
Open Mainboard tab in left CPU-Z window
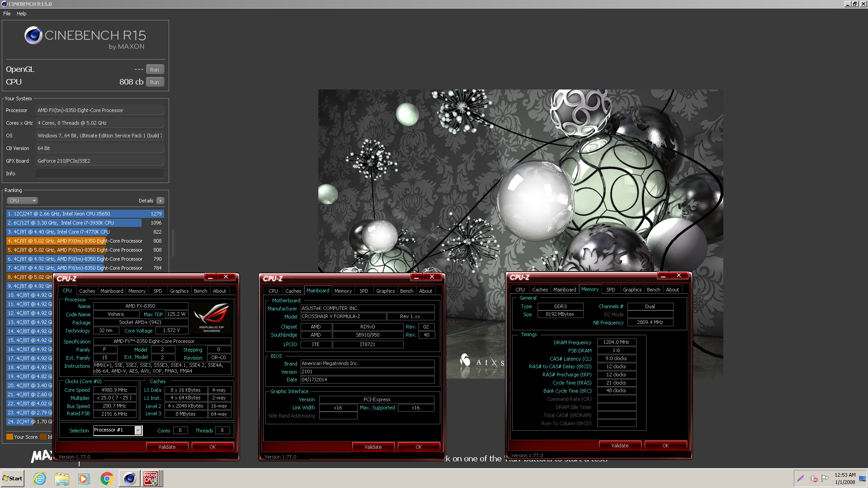112,291
